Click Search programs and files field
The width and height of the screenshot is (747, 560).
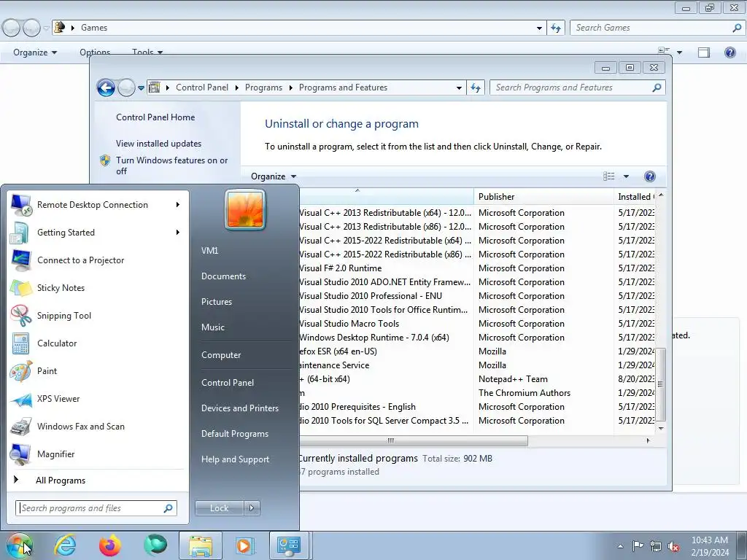click(96, 508)
